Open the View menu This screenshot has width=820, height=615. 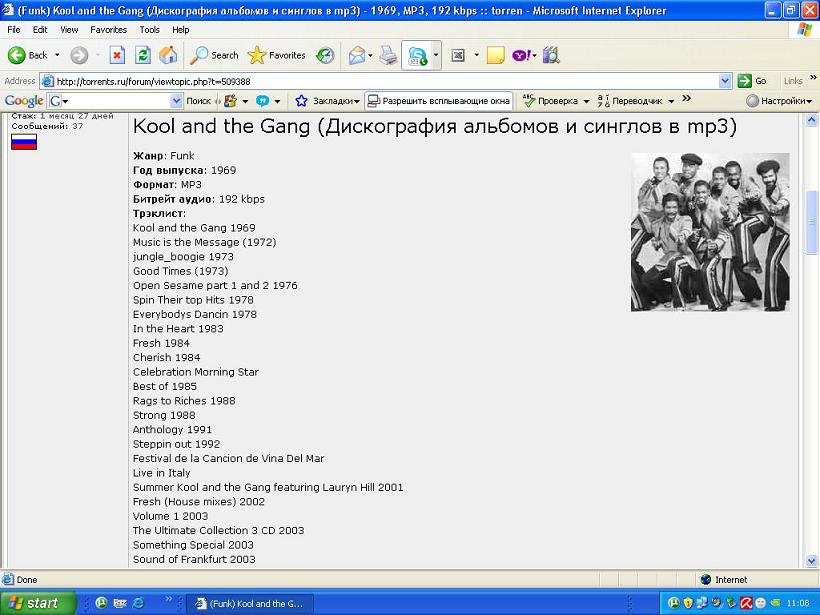point(69,30)
